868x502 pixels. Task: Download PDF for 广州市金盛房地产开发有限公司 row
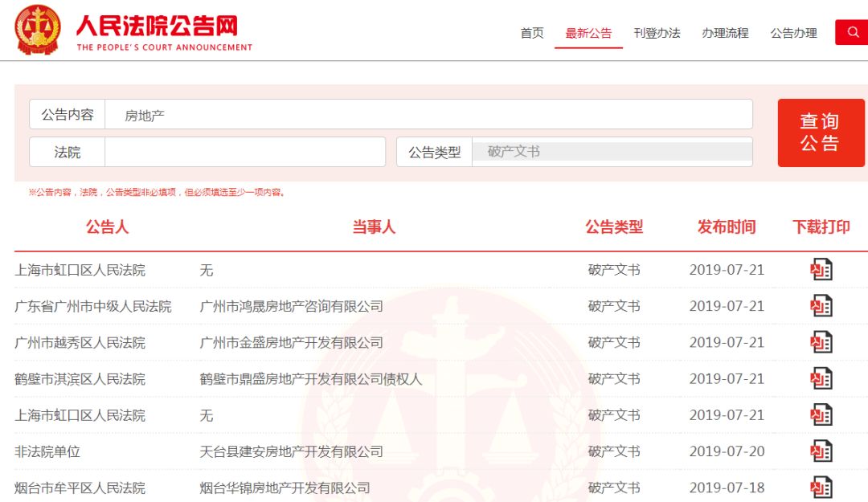click(x=821, y=342)
